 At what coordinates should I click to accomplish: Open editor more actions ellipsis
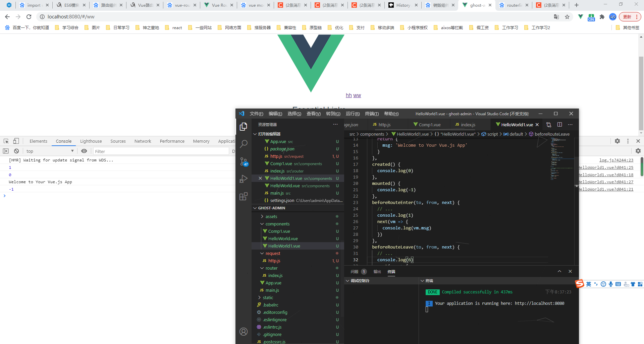570,125
